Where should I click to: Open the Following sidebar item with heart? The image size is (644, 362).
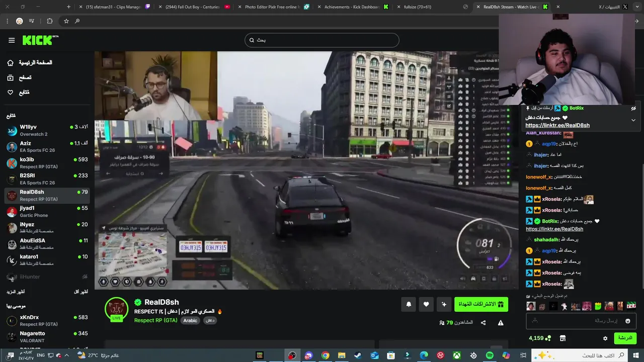coord(18,93)
